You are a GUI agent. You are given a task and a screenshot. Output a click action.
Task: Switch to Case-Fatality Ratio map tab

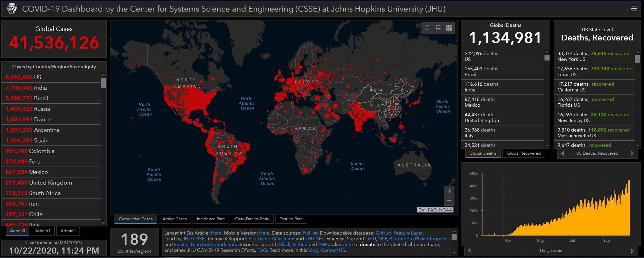pyautogui.click(x=252, y=219)
